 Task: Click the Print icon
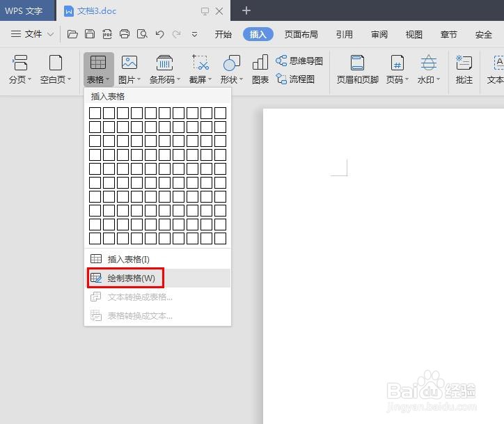coord(125,34)
